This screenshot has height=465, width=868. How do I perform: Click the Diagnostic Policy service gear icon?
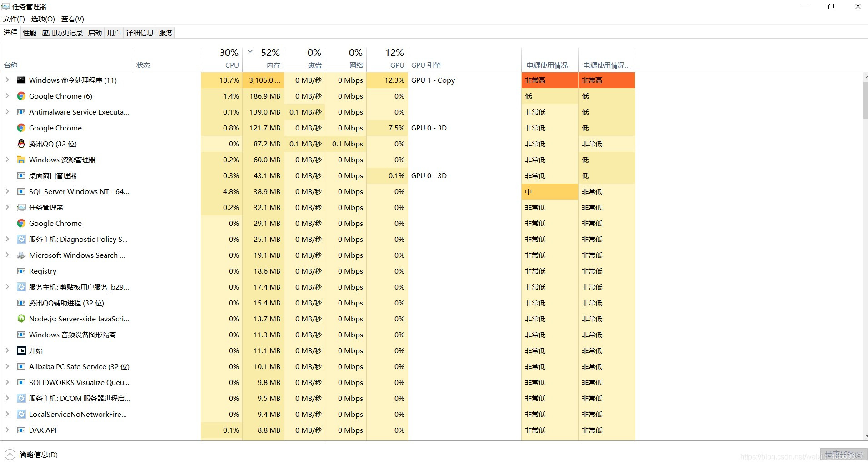click(x=21, y=239)
